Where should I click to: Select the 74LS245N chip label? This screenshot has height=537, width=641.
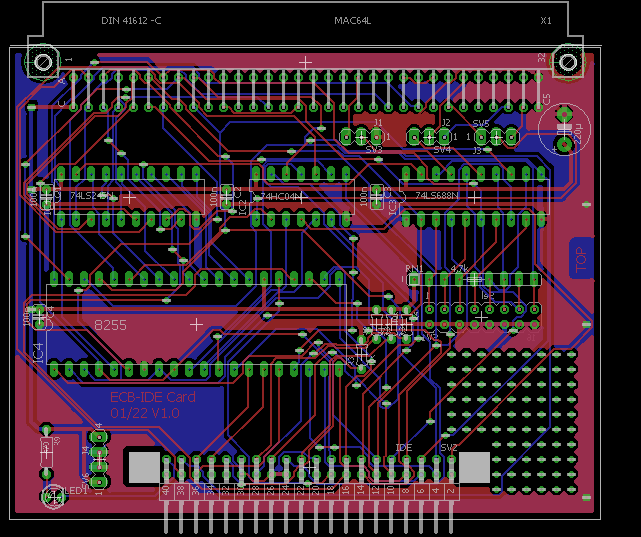(92, 197)
